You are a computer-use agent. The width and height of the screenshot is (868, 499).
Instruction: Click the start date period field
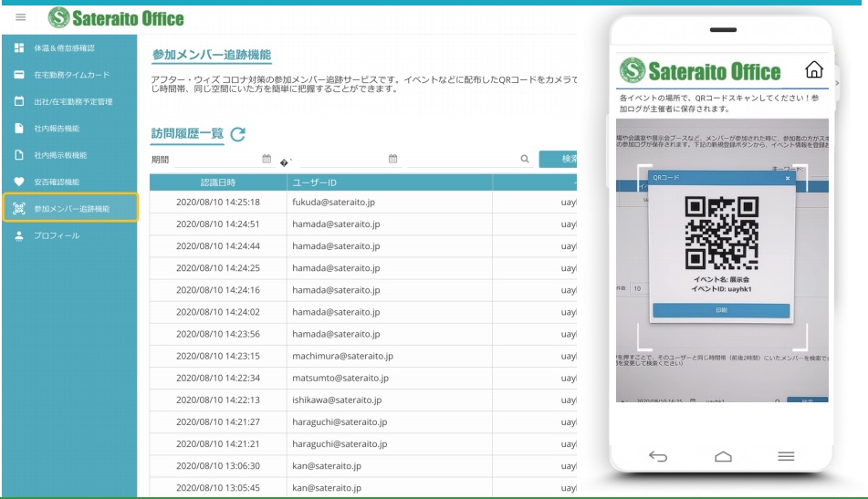224,160
